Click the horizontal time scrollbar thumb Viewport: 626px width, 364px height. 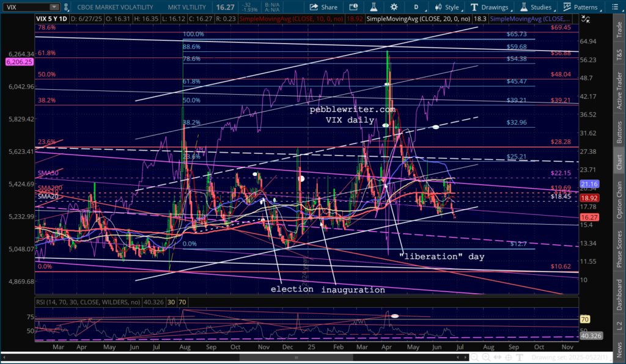pyautogui.click(x=296, y=357)
